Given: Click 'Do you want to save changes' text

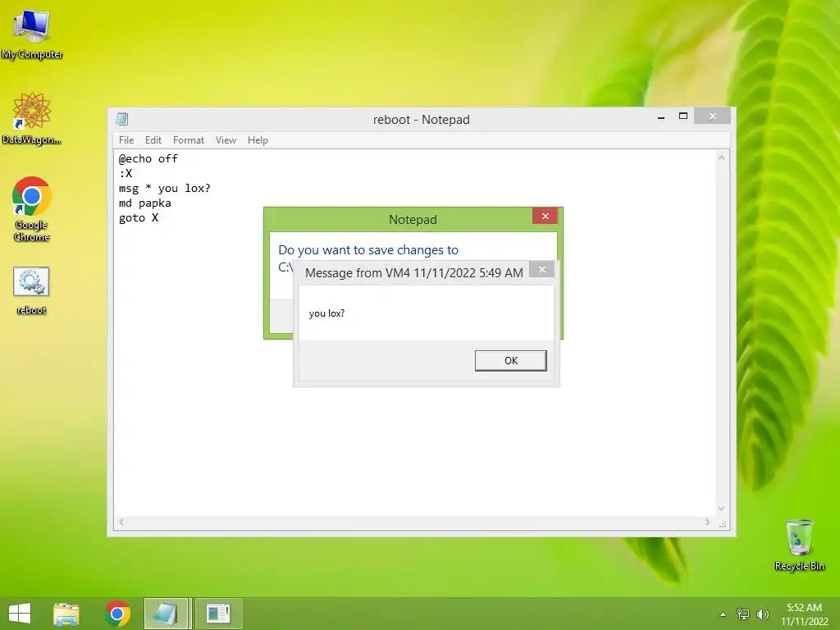Looking at the screenshot, I should [368, 250].
